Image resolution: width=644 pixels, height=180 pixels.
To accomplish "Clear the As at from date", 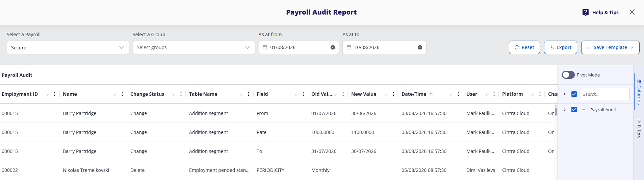I will pyautogui.click(x=333, y=47).
